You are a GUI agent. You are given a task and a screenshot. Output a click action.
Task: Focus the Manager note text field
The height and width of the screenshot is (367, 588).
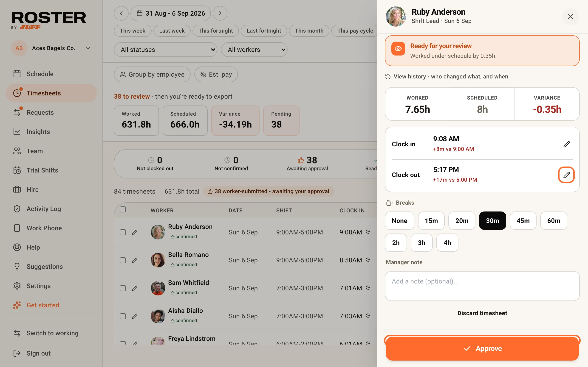[x=482, y=286]
